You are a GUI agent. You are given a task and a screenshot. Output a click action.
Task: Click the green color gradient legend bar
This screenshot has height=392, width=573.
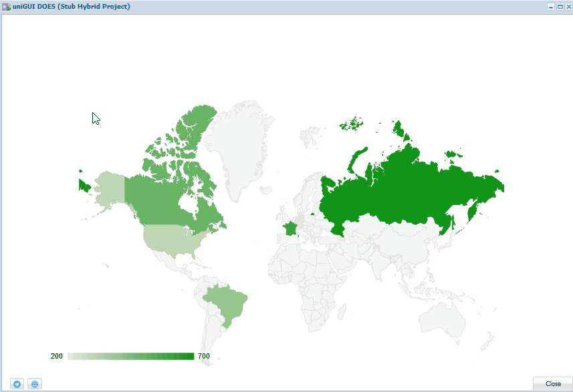pos(131,356)
